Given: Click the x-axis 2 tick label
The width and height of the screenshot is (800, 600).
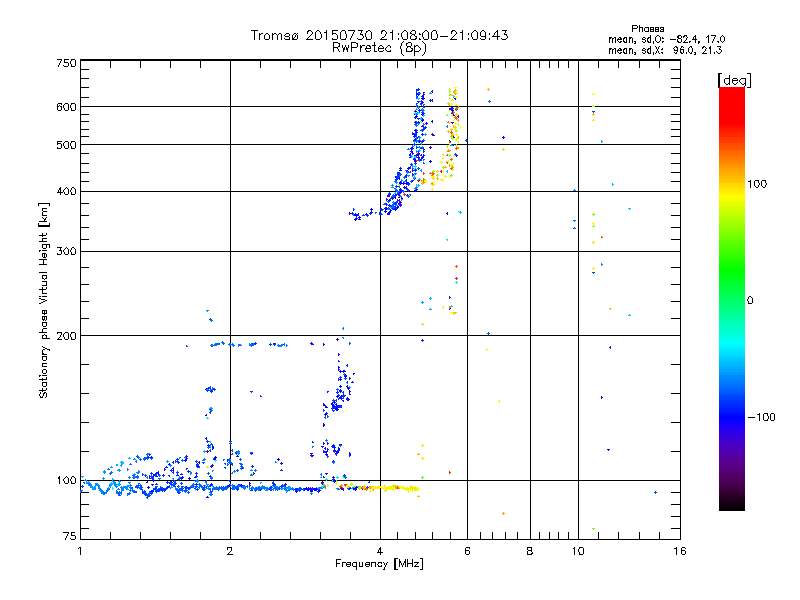Looking at the screenshot, I should [x=230, y=551].
